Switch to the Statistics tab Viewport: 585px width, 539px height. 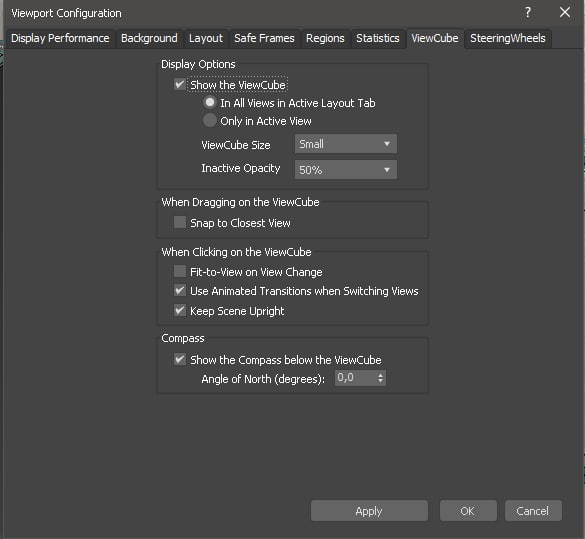tap(378, 38)
